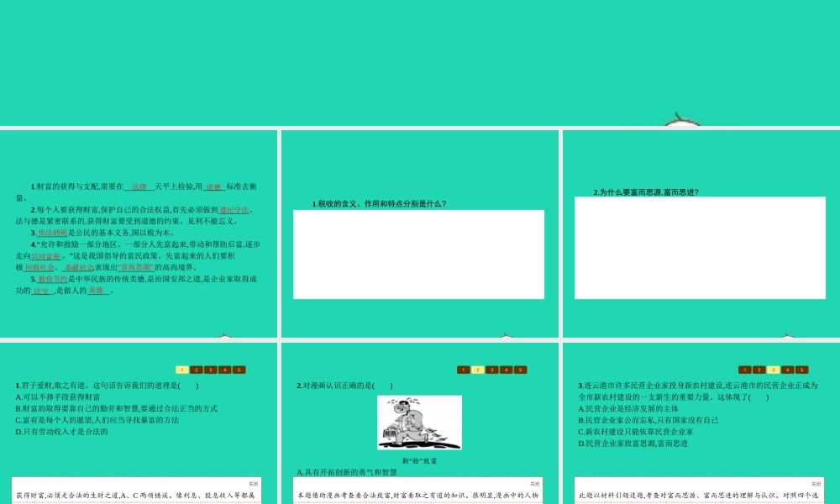Select option B.民营企业家公而忘私
Viewport: 840px width, 504px height.
click(x=648, y=421)
